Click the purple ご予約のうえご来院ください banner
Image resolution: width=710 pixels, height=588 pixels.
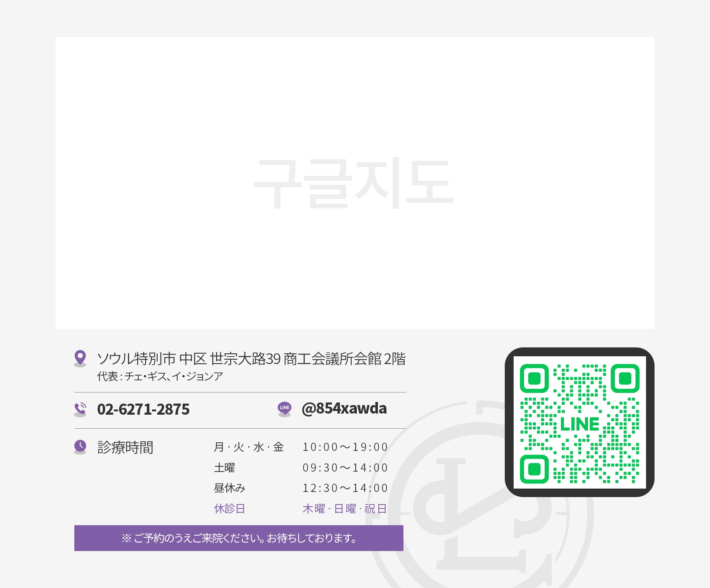click(239, 538)
